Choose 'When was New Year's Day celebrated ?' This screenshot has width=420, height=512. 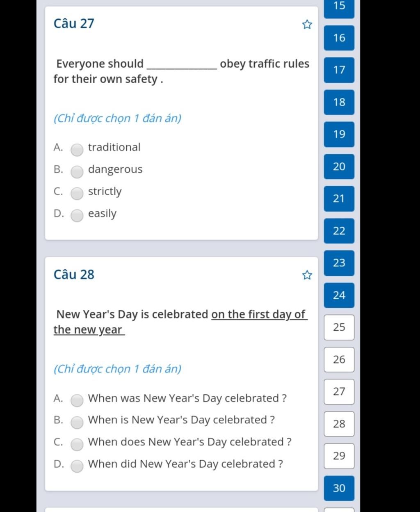coord(77,401)
